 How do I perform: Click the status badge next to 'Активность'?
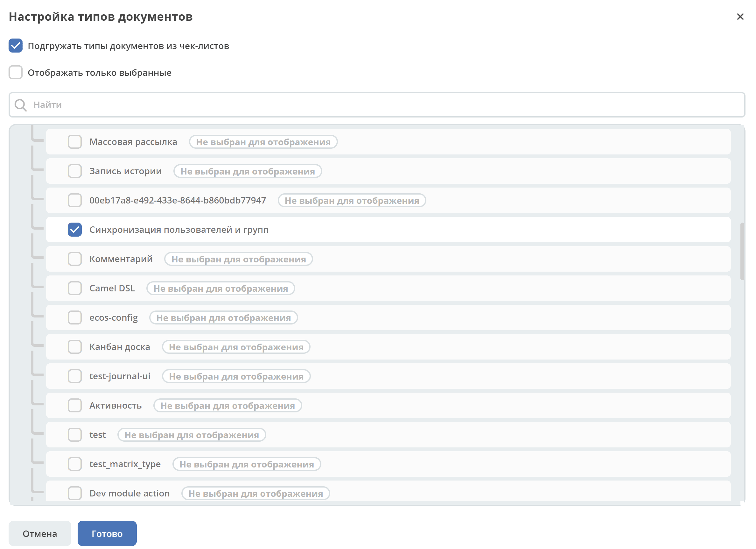click(228, 406)
